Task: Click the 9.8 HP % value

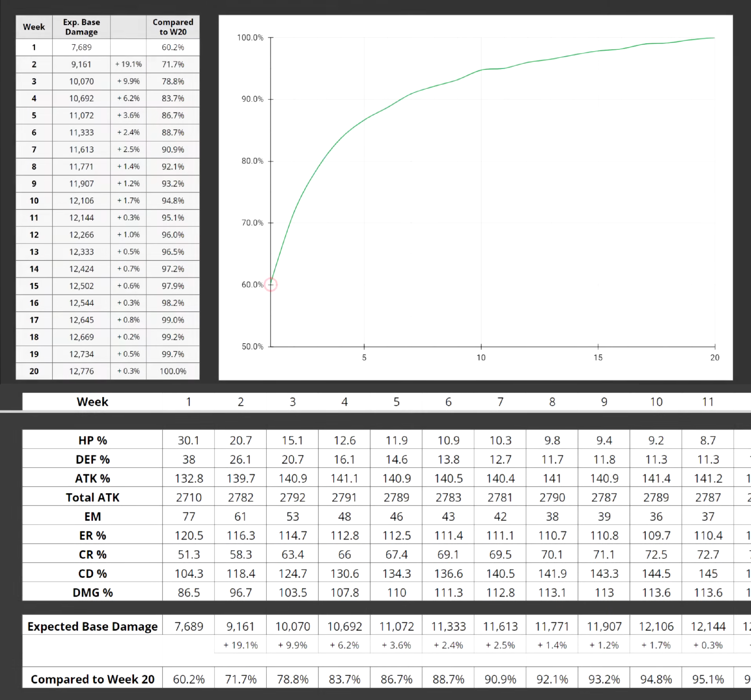Action: pyautogui.click(x=552, y=440)
